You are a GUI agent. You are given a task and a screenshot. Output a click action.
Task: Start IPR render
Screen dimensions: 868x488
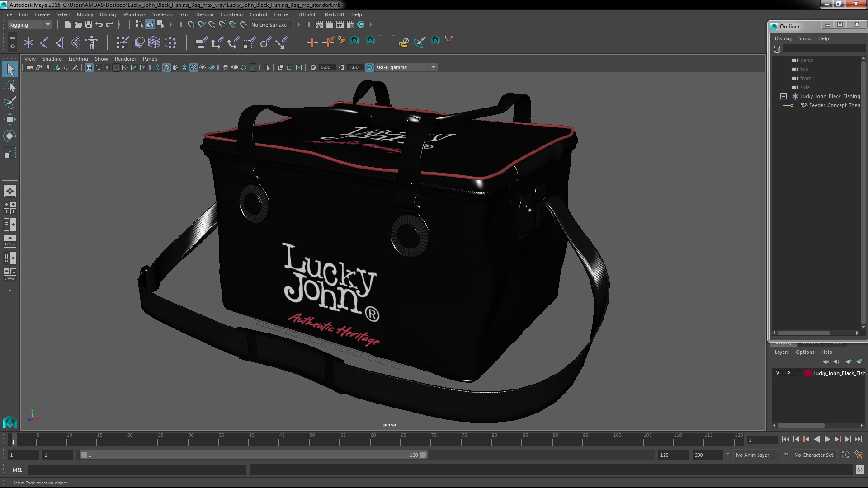340,25
